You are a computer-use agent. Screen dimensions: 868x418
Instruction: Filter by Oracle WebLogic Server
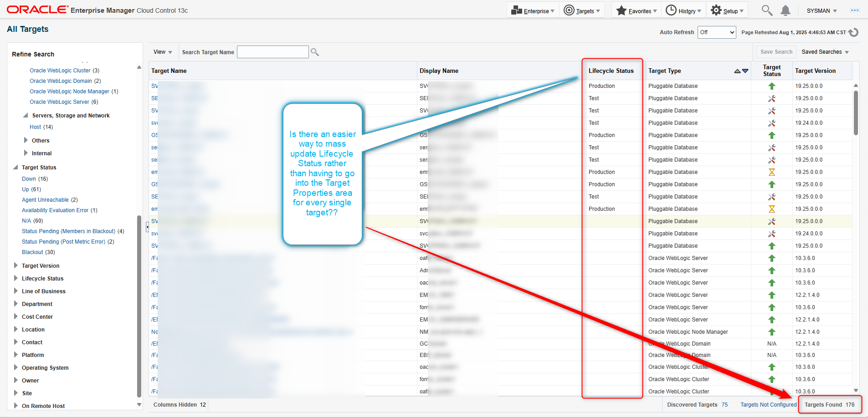pos(59,102)
